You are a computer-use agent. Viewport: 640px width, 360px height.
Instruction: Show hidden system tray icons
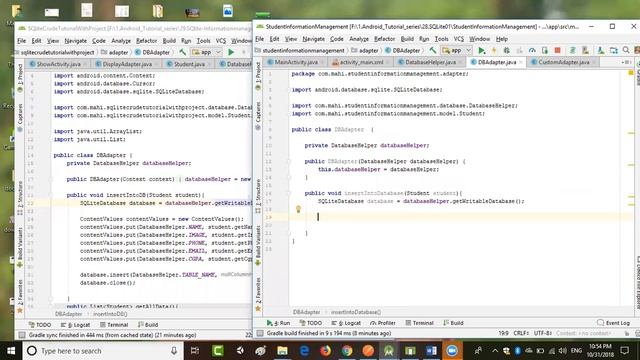click(495, 351)
